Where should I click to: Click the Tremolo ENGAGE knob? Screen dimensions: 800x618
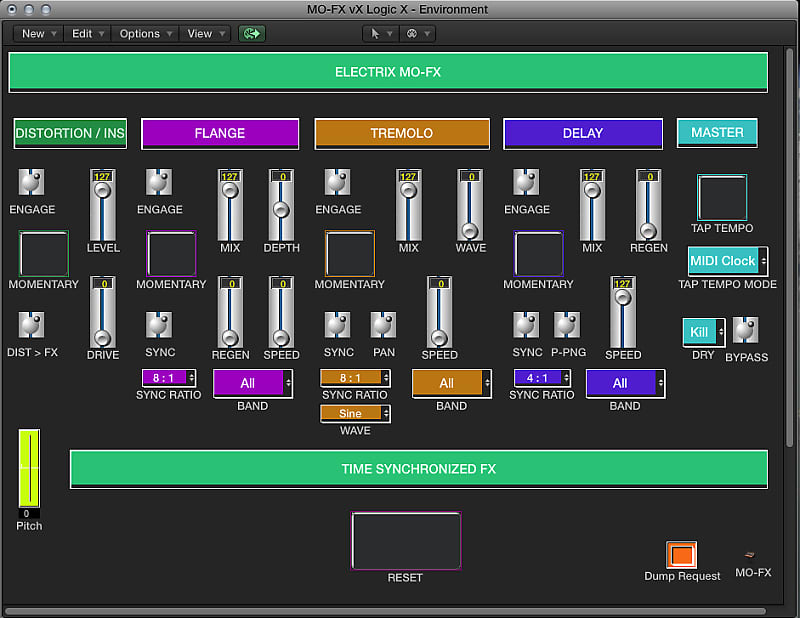(336, 184)
